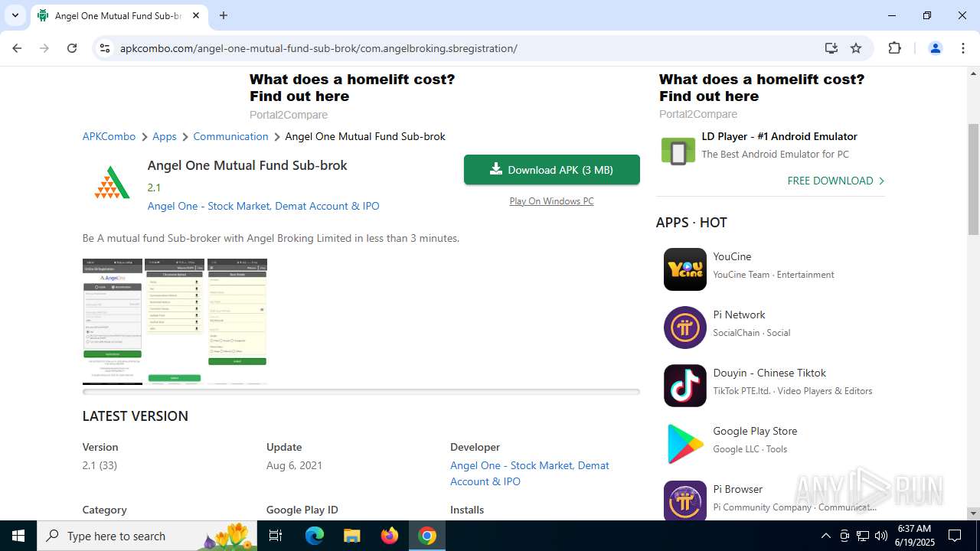The width and height of the screenshot is (980, 551).
Task: Open site information icon in address bar
Action: click(x=104, y=48)
